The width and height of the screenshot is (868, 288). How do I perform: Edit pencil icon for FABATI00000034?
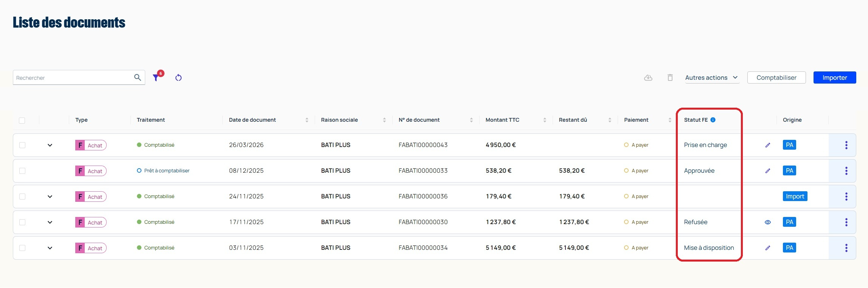pyautogui.click(x=768, y=248)
